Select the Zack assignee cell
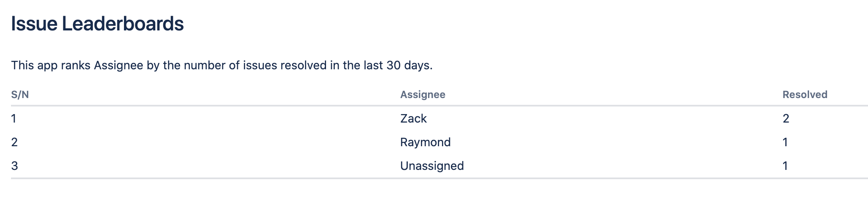868x213 pixels. click(x=413, y=118)
